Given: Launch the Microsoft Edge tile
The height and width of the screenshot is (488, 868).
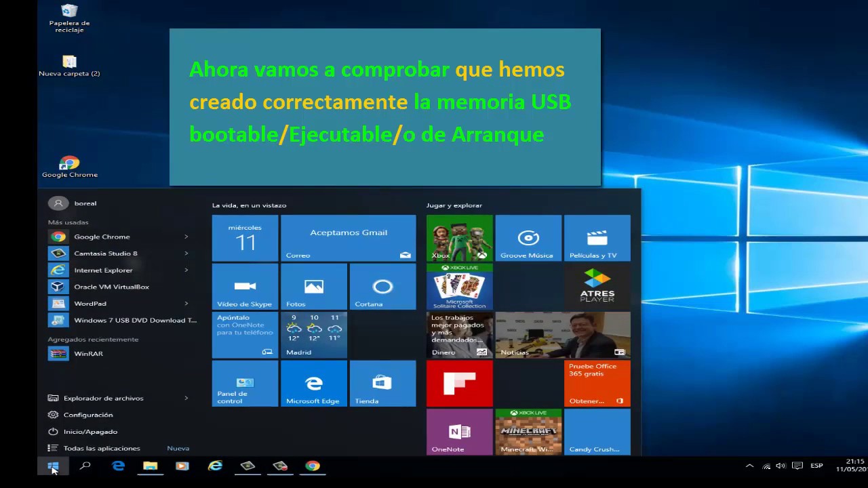Looking at the screenshot, I should (x=313, y=384).
